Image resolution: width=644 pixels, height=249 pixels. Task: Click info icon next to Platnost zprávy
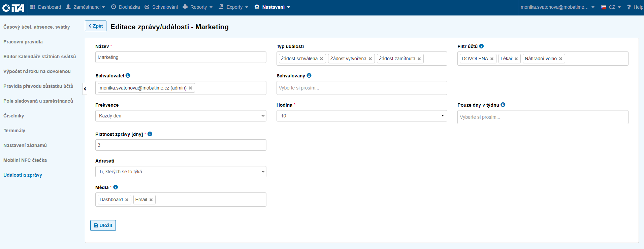click(x=150, y=134)
